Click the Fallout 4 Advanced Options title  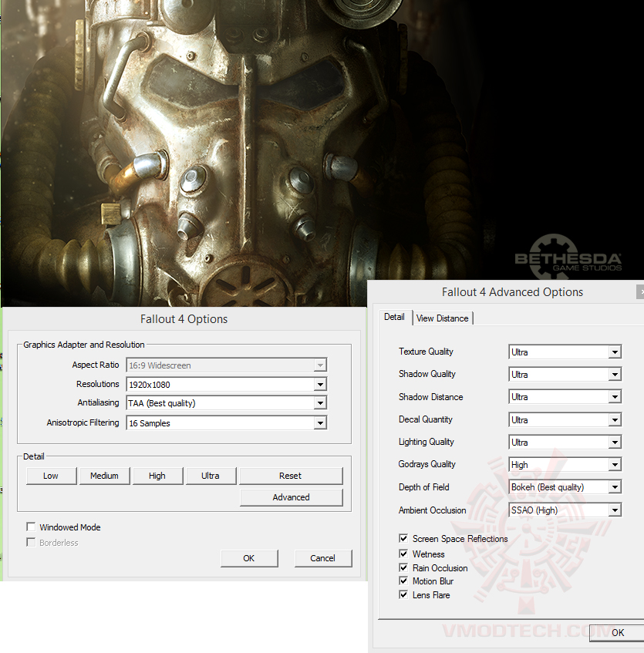pyautogui.click(x=512, y=292)
